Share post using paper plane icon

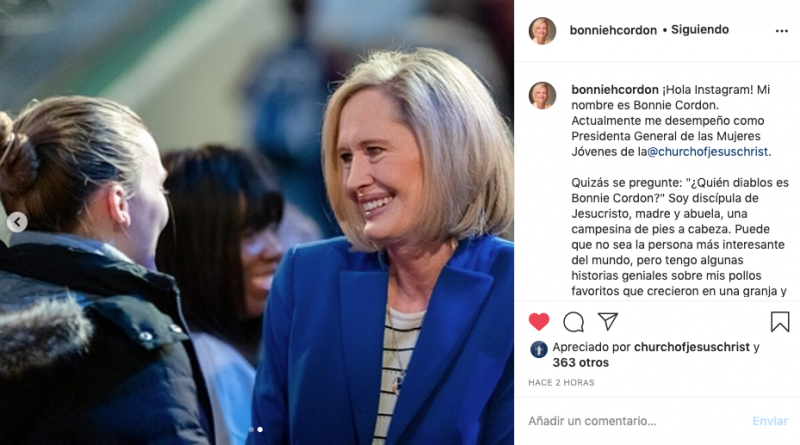pyautogui.click(x=608, y=321)
